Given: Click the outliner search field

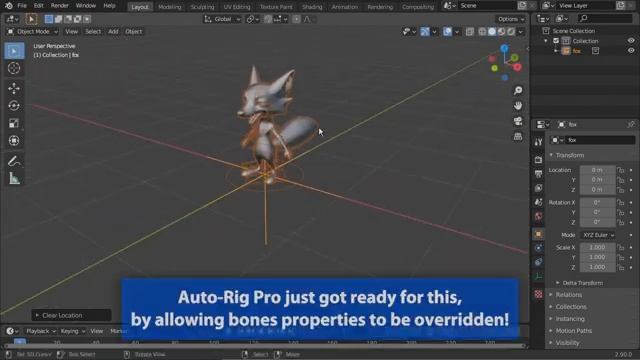Looking at the screenshot, I should tap(605, 18).
